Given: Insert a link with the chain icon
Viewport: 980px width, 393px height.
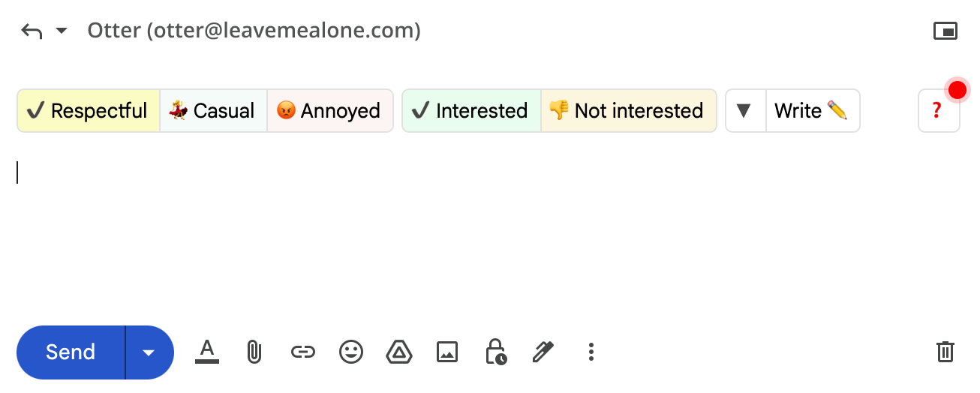Looking at the screenshot, I should point(302,352).
